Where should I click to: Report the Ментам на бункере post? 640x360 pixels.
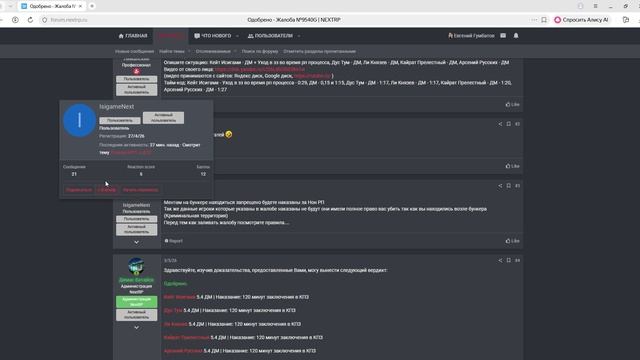click(x=173, y=241)
